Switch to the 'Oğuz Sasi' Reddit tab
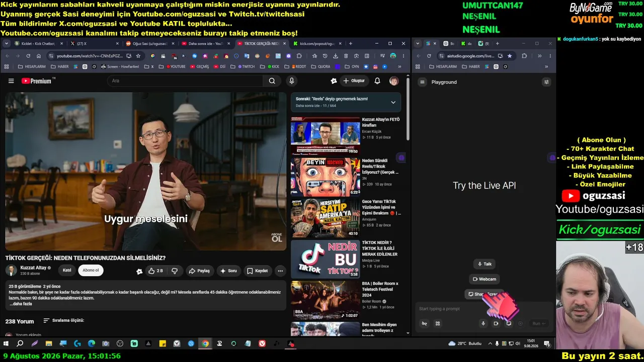 [150, 44]
